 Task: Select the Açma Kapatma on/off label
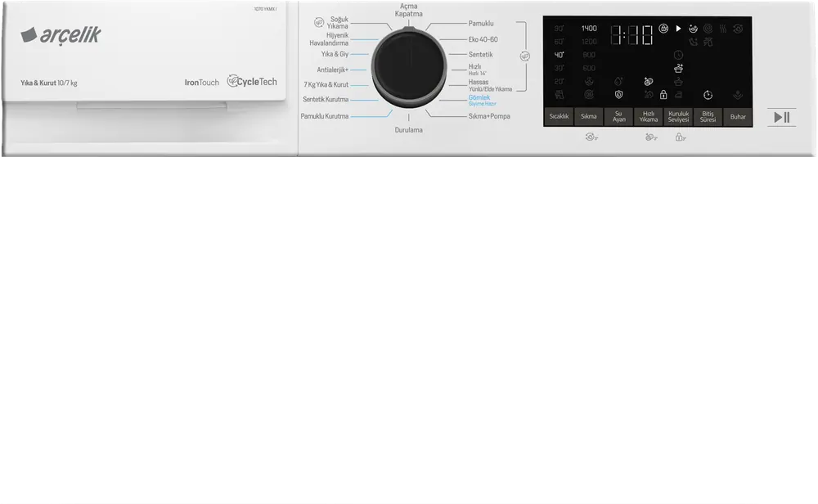[x=408, y=10]
